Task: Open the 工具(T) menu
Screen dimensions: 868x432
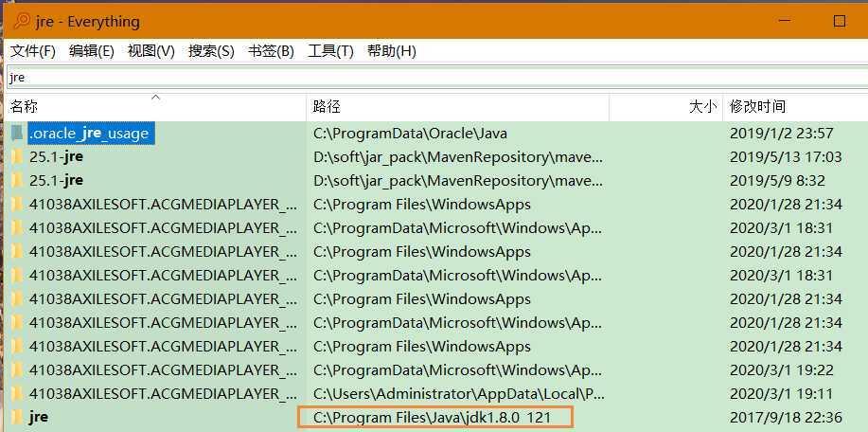Action: click(330, 51)
